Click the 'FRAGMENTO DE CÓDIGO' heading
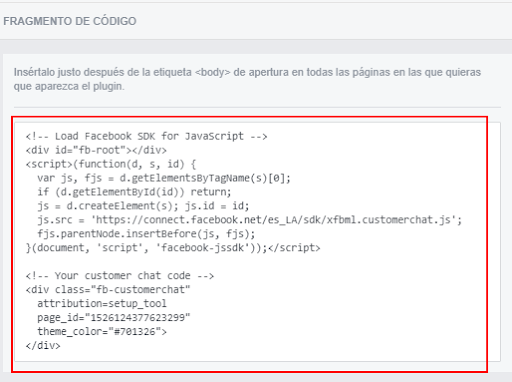 coord(70,21)
